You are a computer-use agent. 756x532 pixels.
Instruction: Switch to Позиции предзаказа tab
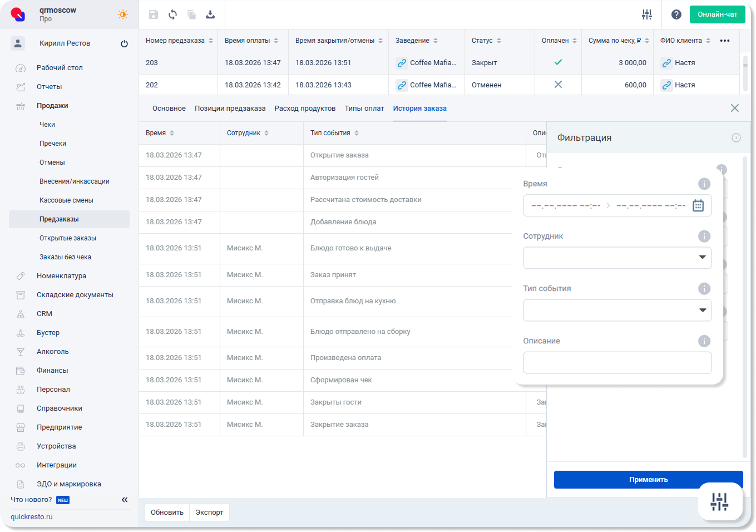click(x=230, y=109)
